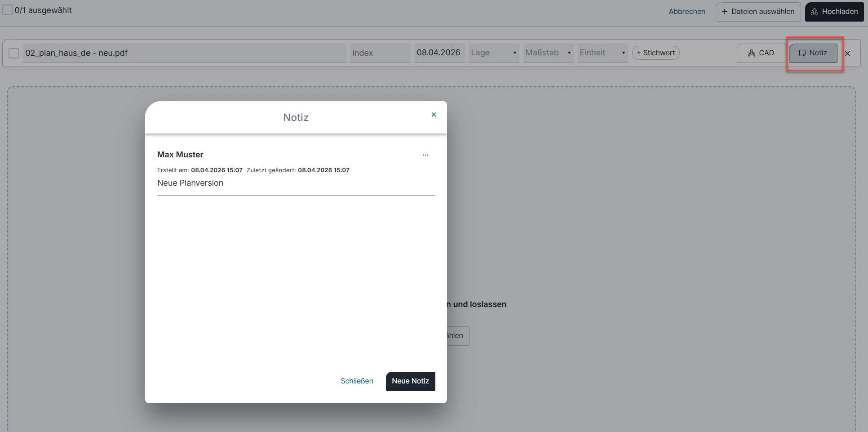Edit the file name field 02_plan_haus_de - neu.pdf
This screenshot has height=432, width=868.
184,53
